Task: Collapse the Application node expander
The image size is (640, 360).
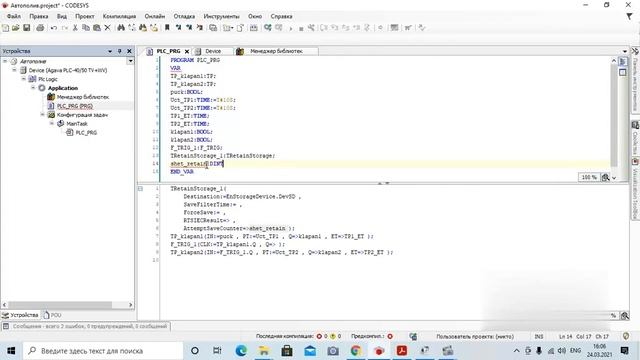Action: tap(33, 88)
